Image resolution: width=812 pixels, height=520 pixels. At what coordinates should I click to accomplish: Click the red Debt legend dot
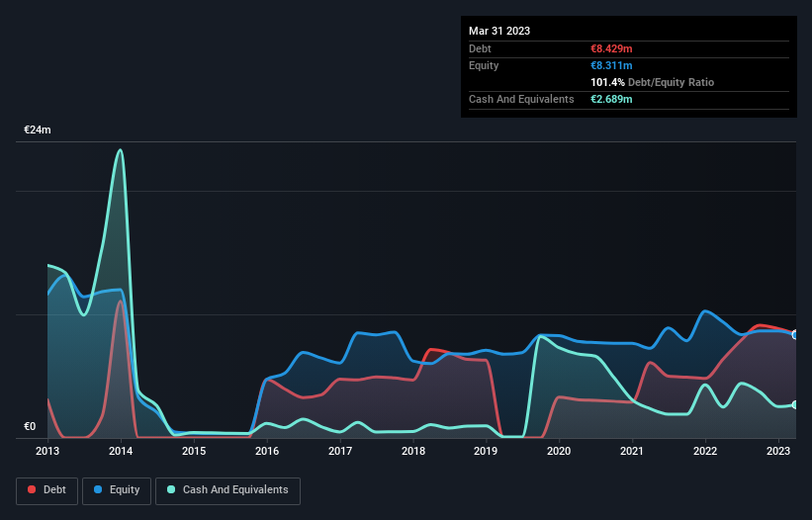32,489
